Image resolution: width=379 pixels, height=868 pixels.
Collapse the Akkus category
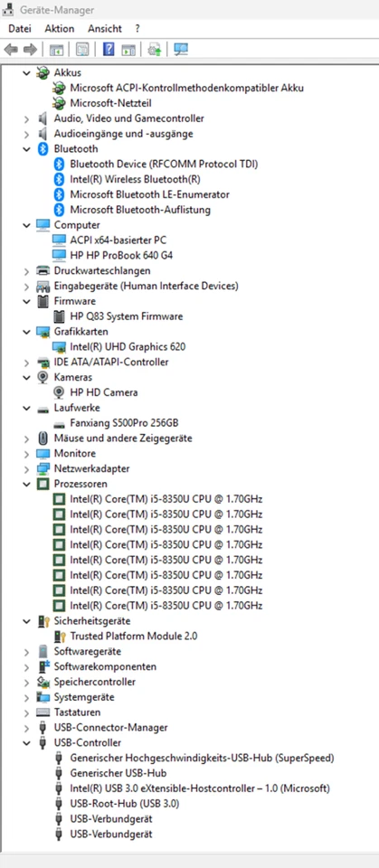[x=26, y=72]
